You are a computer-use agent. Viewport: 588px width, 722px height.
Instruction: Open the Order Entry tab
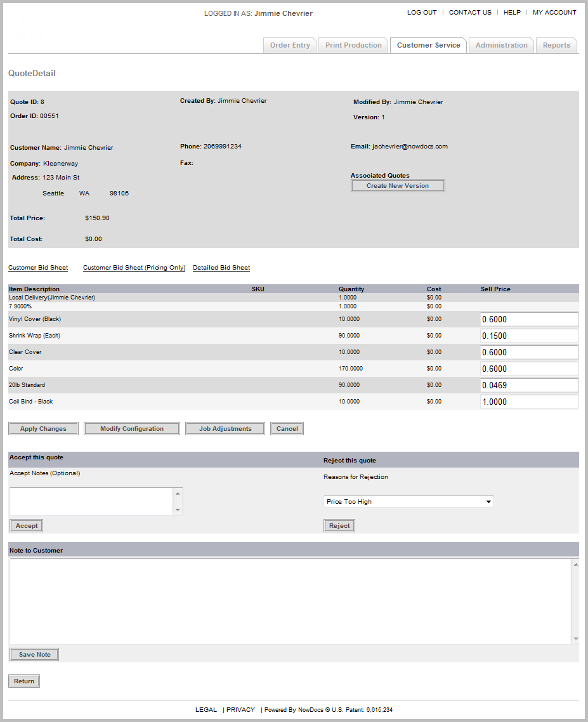(x=290, y=45)
